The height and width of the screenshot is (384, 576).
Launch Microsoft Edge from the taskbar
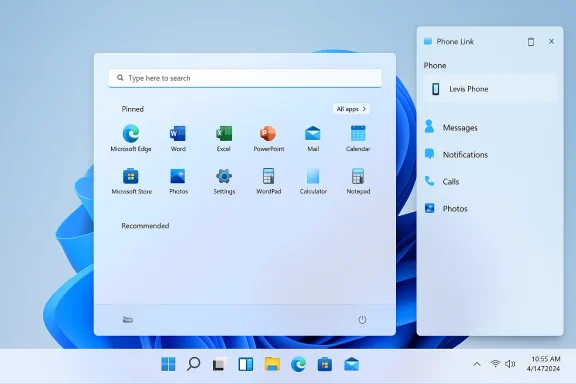(298, 365)
